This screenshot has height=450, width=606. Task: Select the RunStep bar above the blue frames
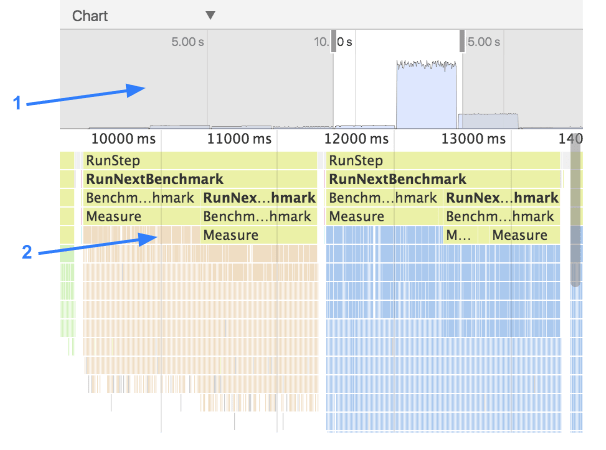442,160
